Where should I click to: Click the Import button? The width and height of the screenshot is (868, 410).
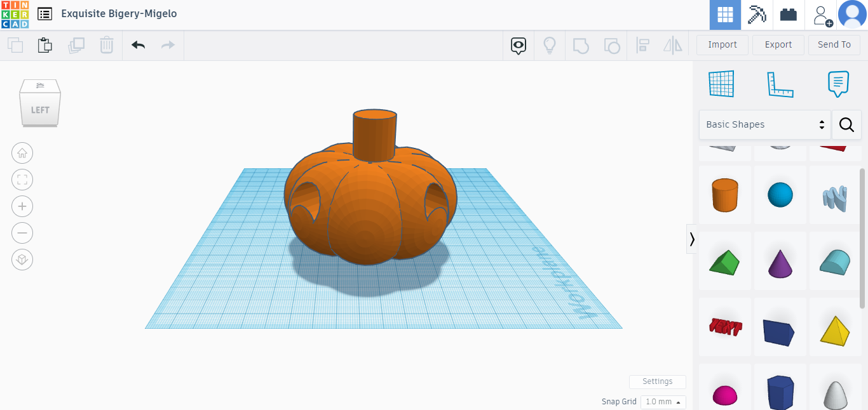(x=722, y=44)
